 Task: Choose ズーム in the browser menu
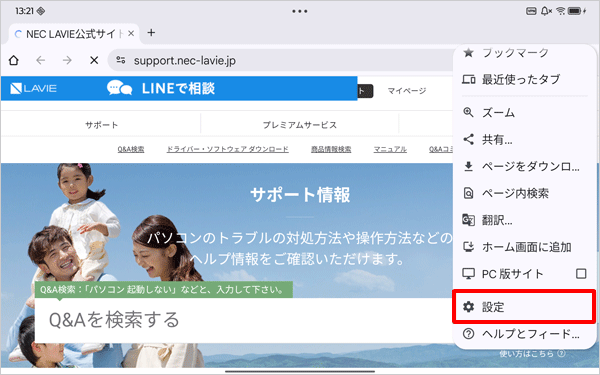point(524,112)
